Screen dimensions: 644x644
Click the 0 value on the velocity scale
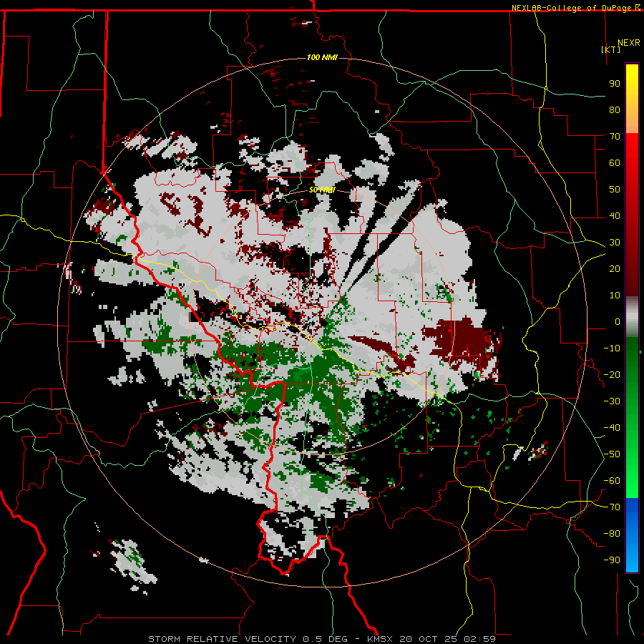coord(618,322)
